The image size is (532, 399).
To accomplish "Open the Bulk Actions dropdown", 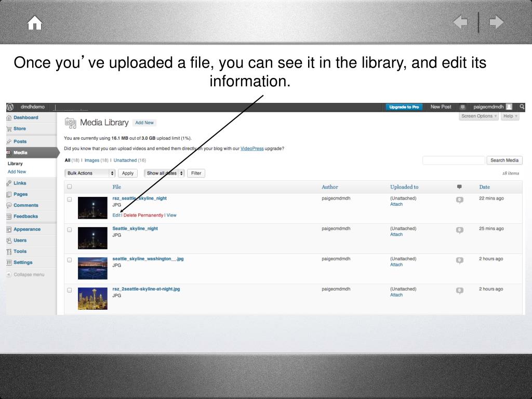I will pyautogui.click(x=90, y=174).
